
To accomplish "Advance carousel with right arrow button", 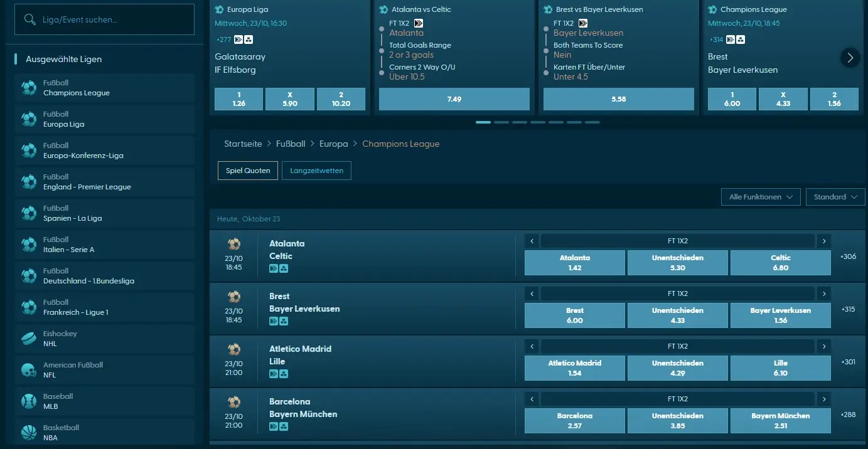I will 850,58.
